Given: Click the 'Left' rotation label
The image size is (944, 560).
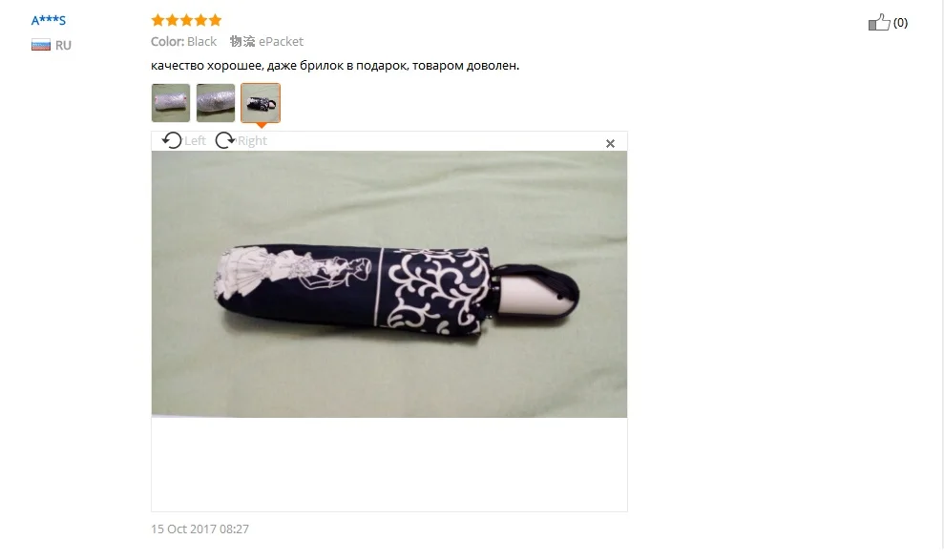Looking at the screenshot, I should [195, 141].
